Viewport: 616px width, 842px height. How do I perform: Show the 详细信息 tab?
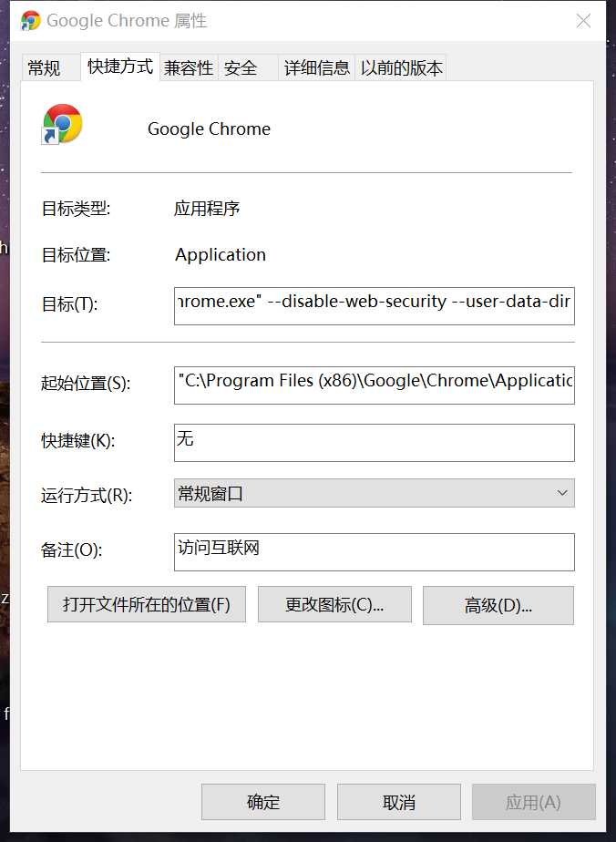[316, 68]
